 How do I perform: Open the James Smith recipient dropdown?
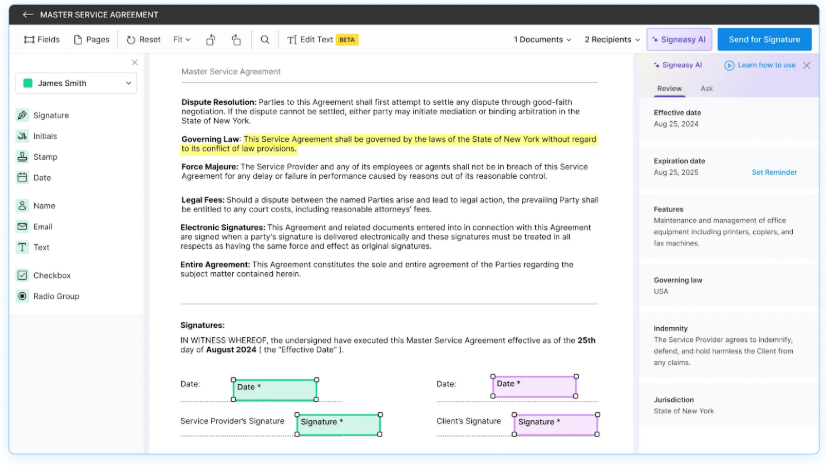tap(77, 84)
